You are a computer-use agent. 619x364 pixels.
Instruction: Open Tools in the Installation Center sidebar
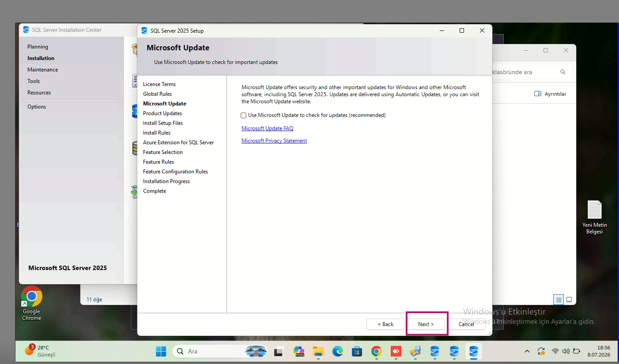(34, 81)
